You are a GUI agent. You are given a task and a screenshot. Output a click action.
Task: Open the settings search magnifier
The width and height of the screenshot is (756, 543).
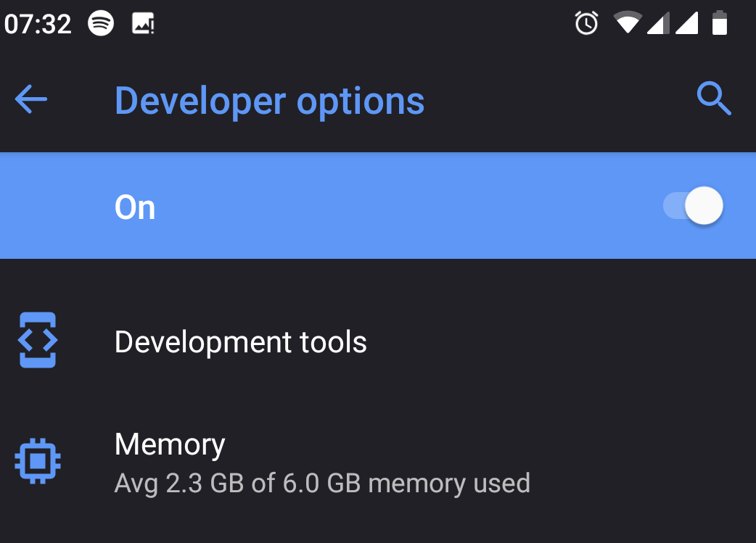point(714,99)
